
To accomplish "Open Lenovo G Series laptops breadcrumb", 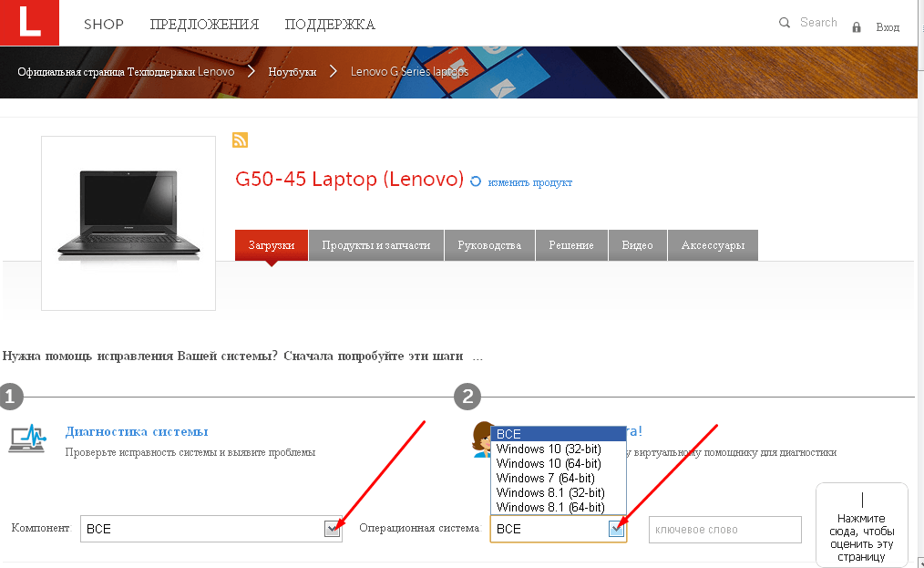I will click(409, 71).
